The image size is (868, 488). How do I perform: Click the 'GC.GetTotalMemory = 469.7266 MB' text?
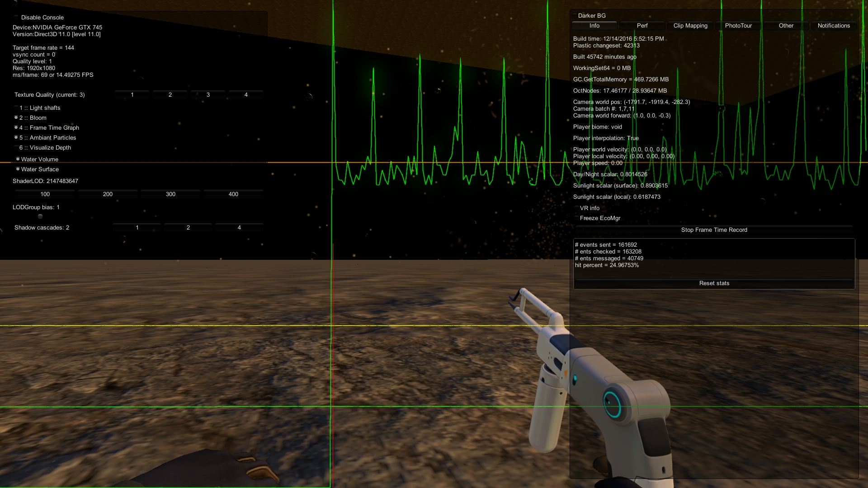click(621, 79)
